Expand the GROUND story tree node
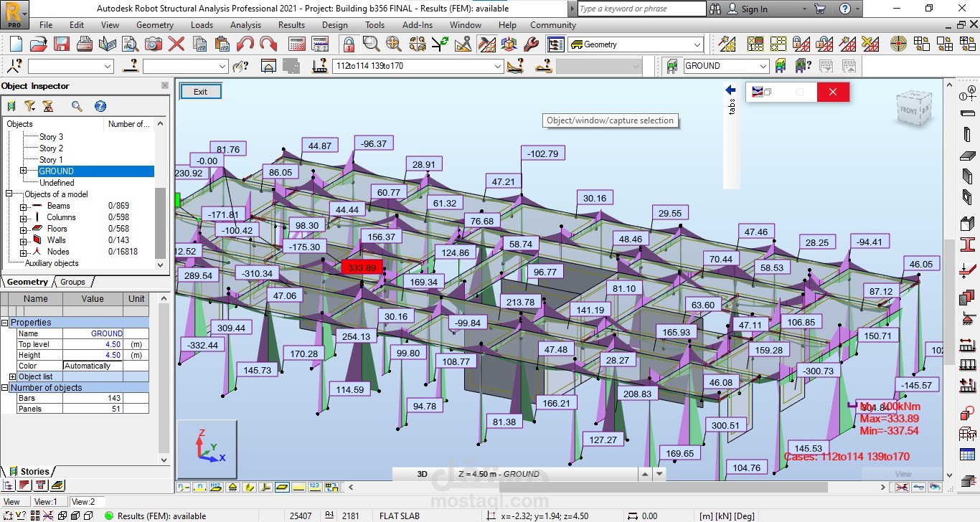Screen dimensions: 980x522 click(x=23, y=171)
